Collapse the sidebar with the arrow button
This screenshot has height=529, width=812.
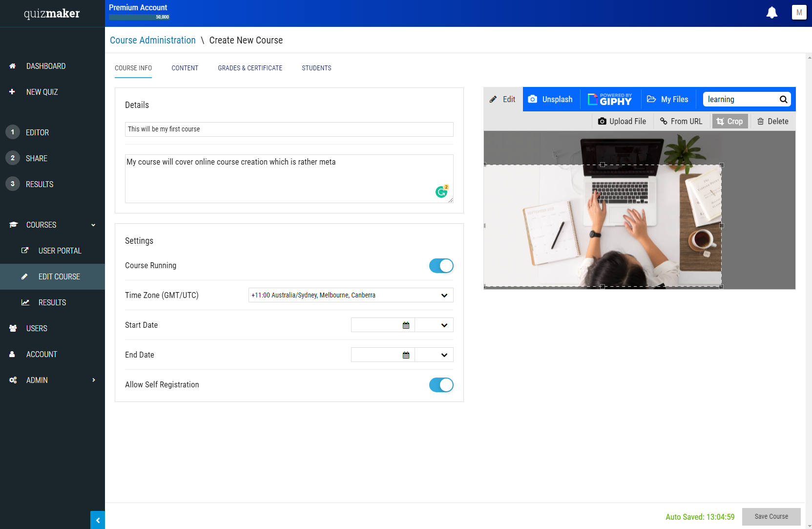click(98, 520)
